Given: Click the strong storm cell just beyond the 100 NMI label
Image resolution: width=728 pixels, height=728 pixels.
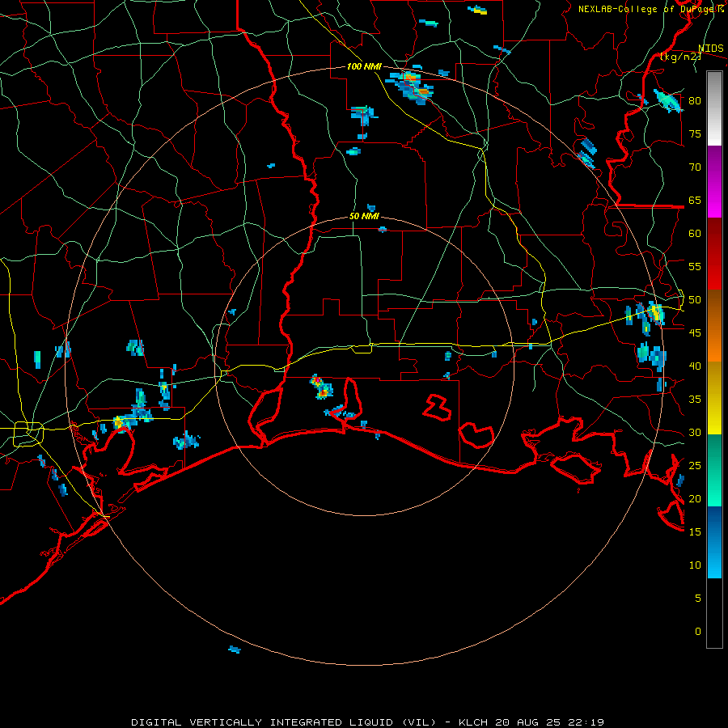Looking at the screenshot, I should 412,87.
